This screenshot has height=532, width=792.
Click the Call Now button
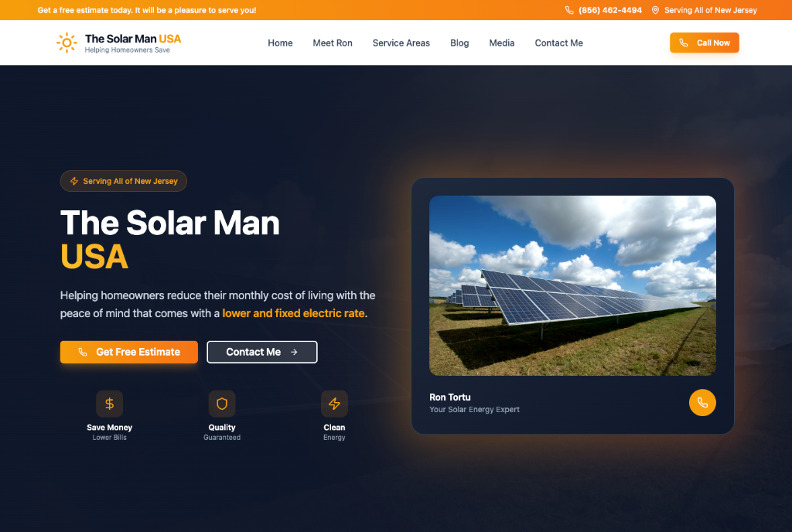[704, 43]
